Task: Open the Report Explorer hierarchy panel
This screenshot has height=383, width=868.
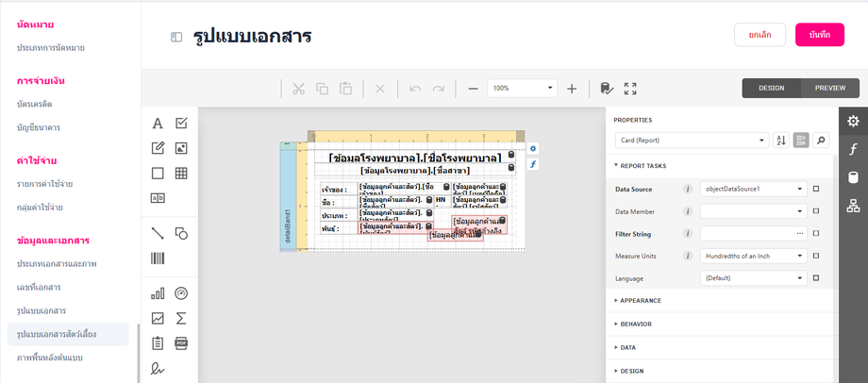Action: click(854, 207)
